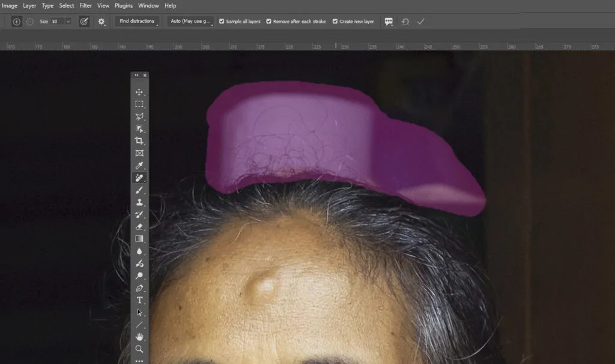Viewport: 615px width, 364px height.
Task: Choose the Pen tool
Action: coord(139,288)
